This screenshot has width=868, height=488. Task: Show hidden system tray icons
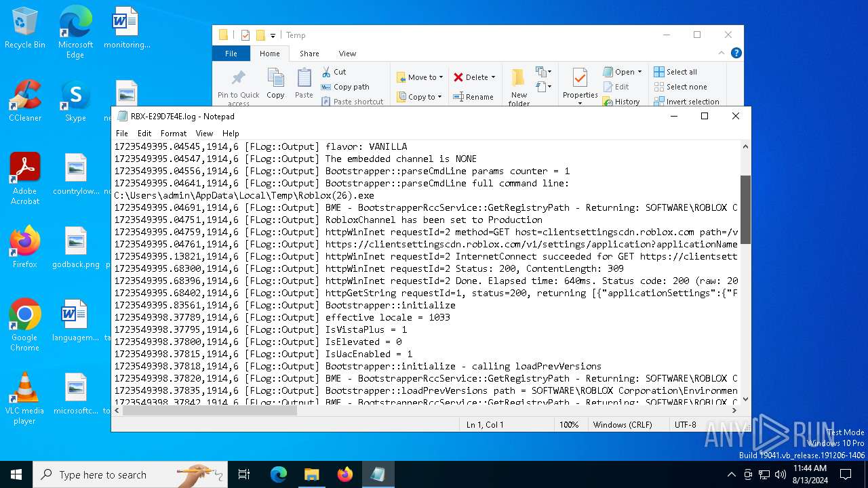[x=731, y=474]
